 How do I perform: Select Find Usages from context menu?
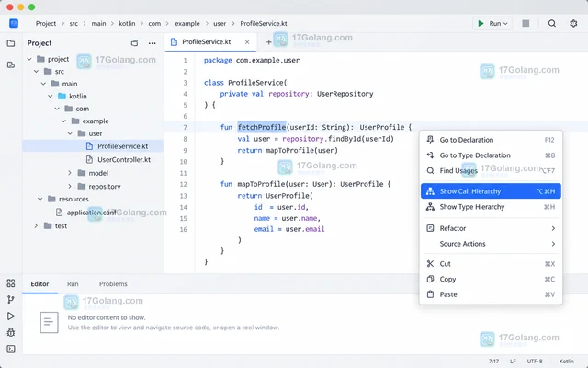[x=491, y=170]
